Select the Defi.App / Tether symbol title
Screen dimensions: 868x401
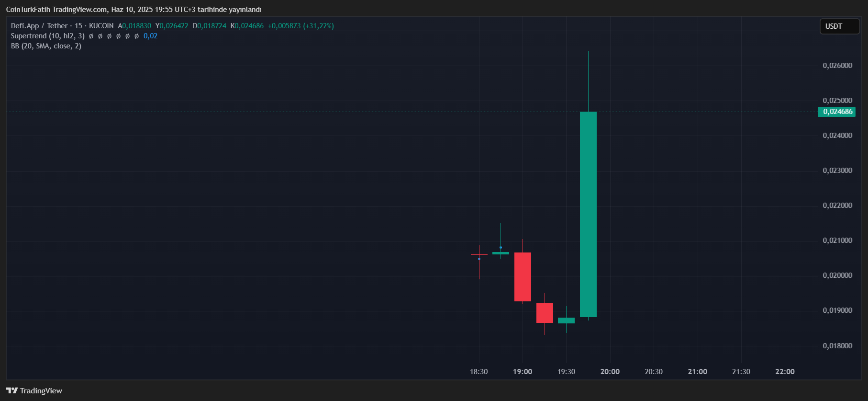click(39, 26)
